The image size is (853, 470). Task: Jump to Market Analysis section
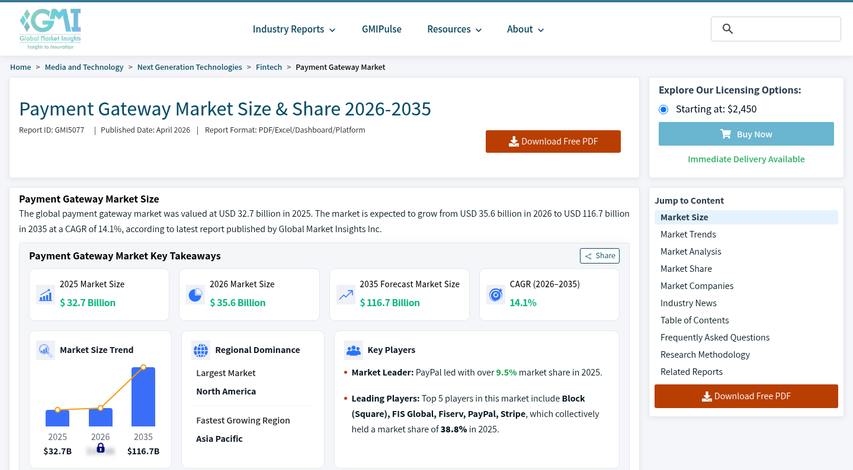[x=690, y=251]
